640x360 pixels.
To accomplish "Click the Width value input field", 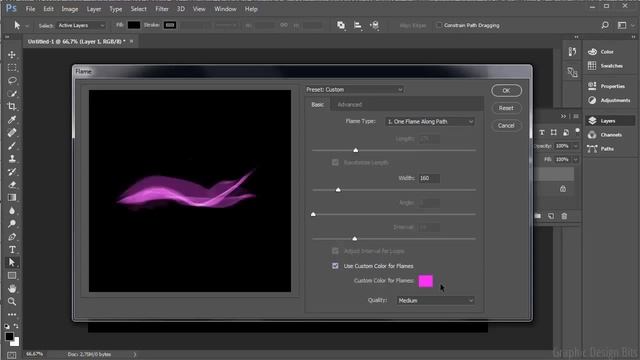I will tap(429, 178).
